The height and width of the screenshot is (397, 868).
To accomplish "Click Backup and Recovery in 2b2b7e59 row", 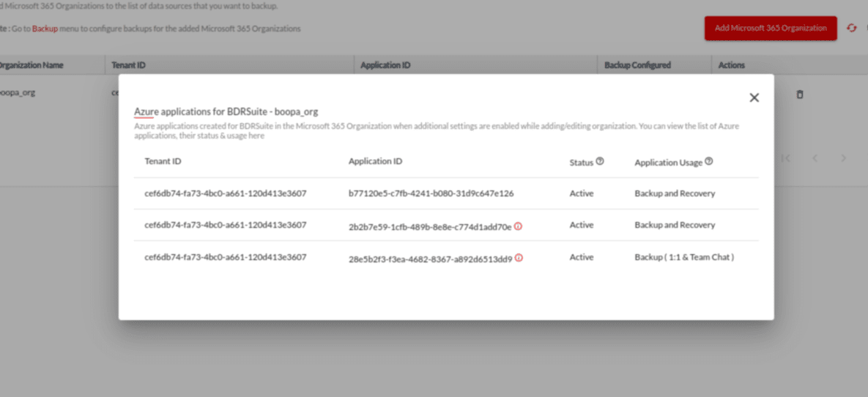I will (675, 226).
